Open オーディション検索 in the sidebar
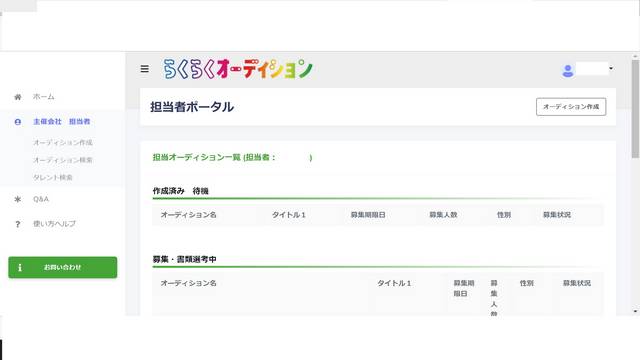640x360 pixels. [62, 160]
